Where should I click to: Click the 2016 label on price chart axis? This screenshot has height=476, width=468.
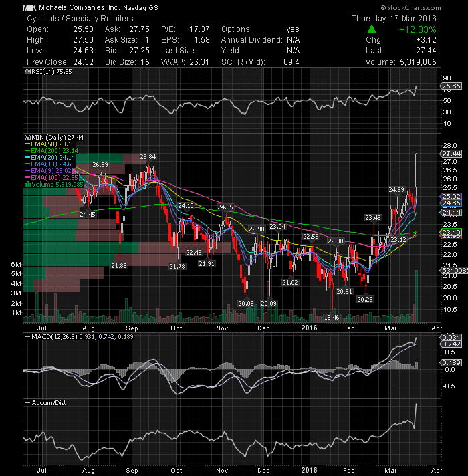(309, 328)
